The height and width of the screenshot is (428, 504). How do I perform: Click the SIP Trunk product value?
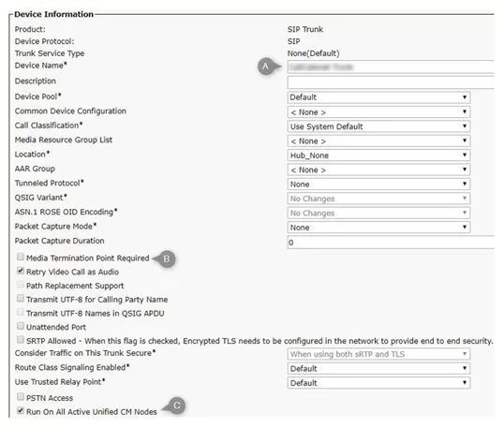[305, 29]
